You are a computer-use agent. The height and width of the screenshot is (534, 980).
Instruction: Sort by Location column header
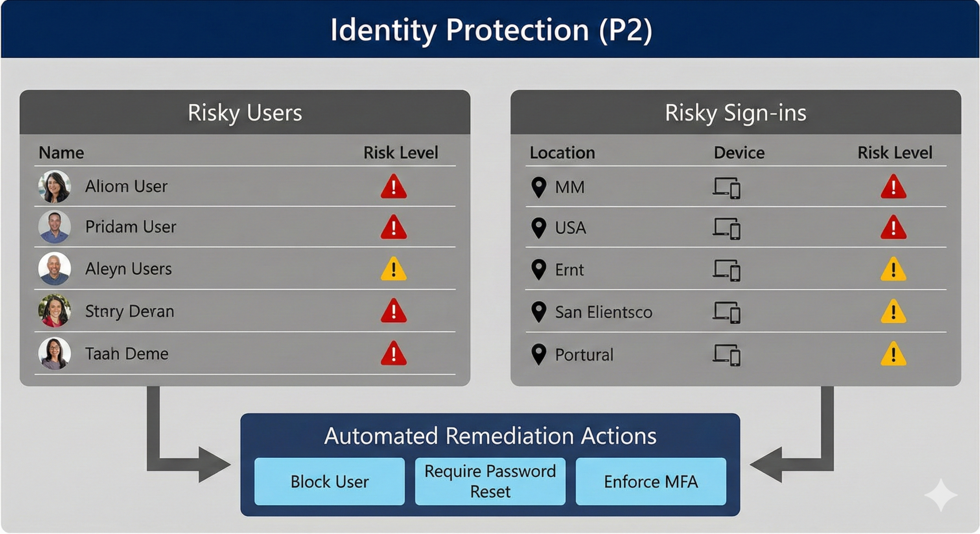[562, 153]
